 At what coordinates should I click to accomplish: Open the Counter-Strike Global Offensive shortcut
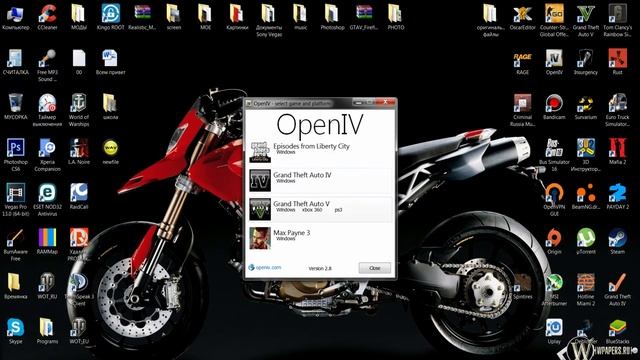(554, 20)
